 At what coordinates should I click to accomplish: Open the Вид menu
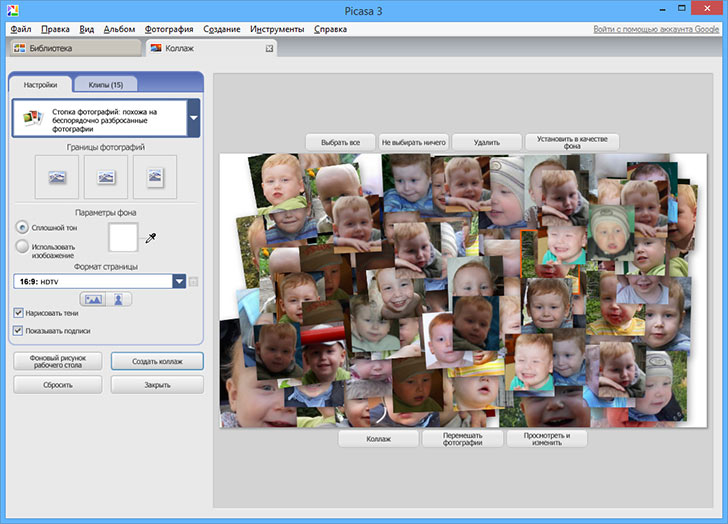[x=86, y=29]
